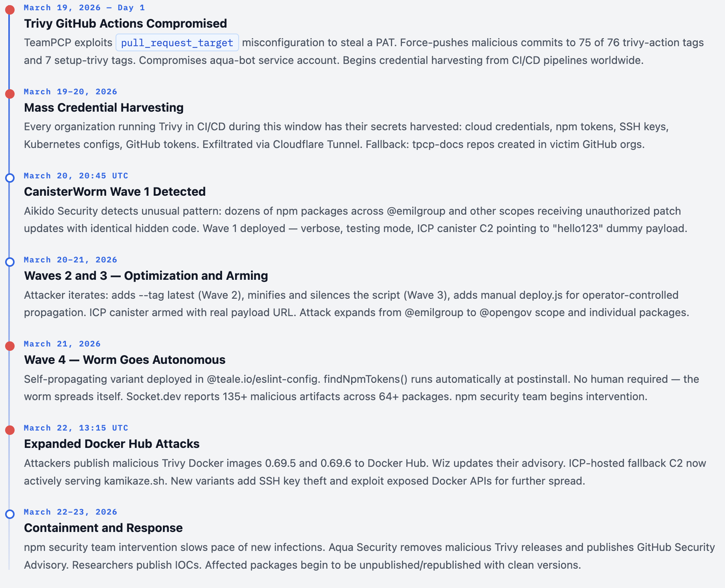
Task: Click the red dot for Wave 4 event
Action: click(x=10, y=346)
